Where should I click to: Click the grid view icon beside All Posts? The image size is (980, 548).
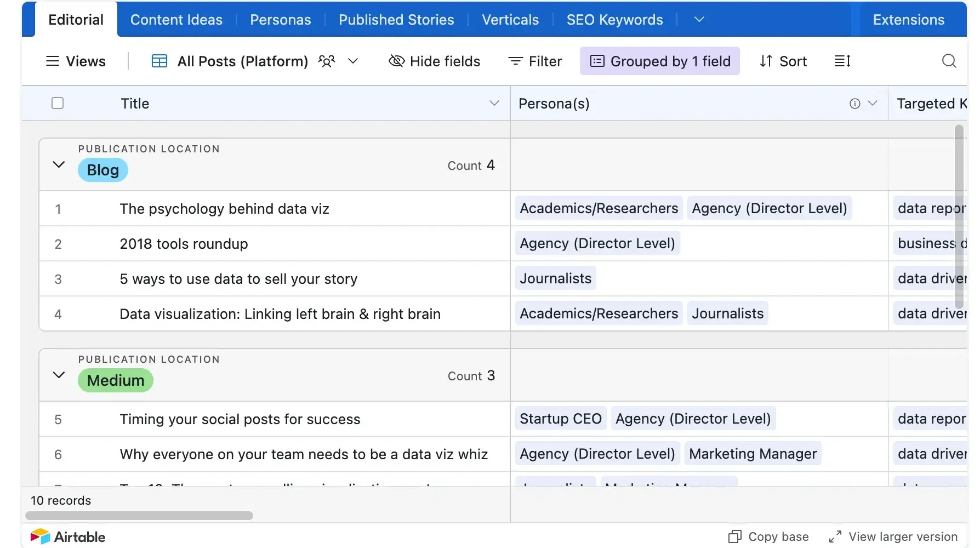[159, 61]
